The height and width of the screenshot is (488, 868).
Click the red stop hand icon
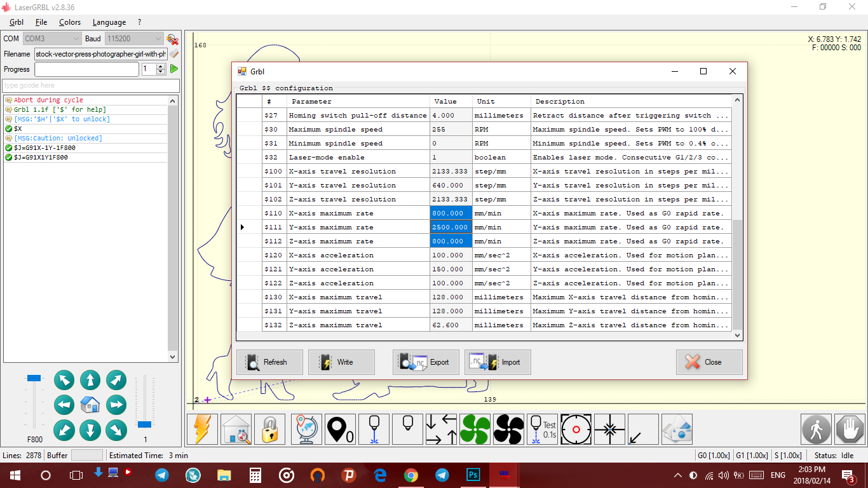click(850, 430)
